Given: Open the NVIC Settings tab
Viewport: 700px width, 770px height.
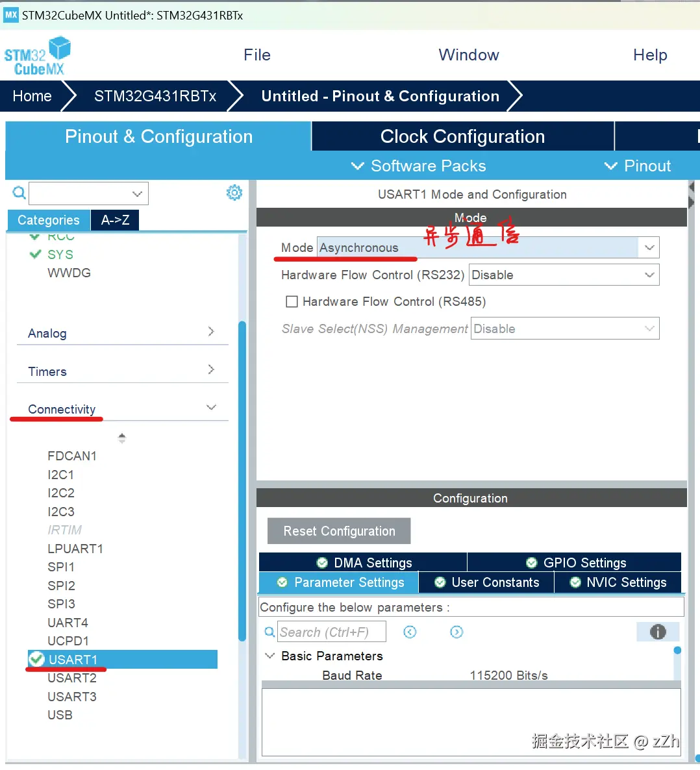Looking at the screenshot, I should 618,582.
